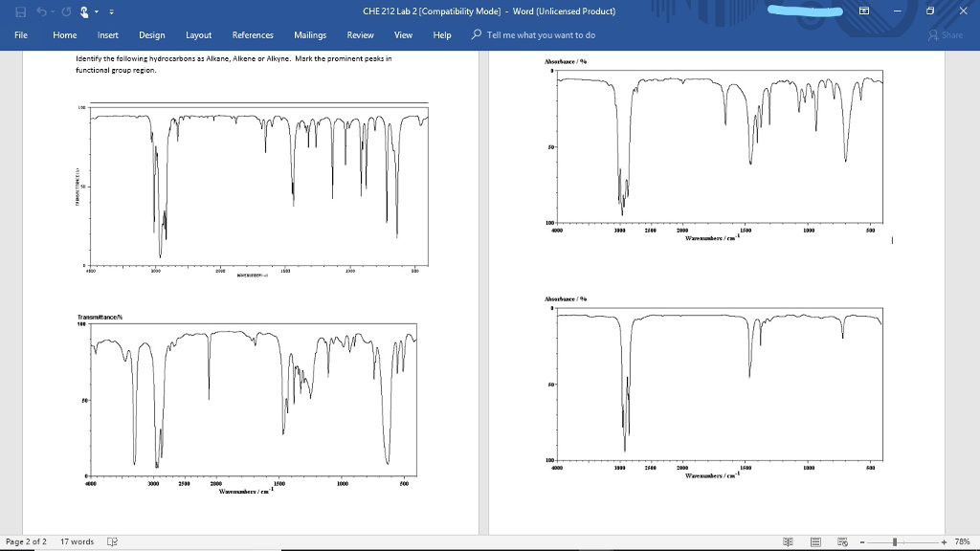Click the 17 words count indicator

78,541
